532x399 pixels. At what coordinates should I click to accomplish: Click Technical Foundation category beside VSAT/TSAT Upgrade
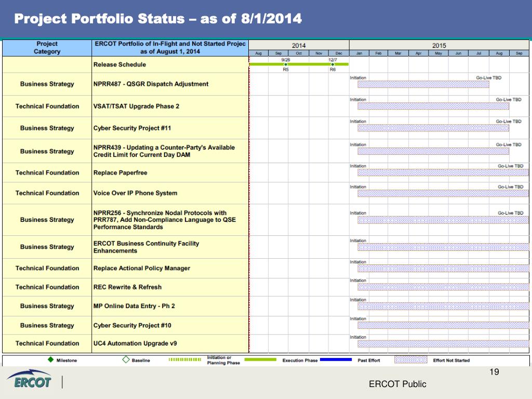[47, 106]
